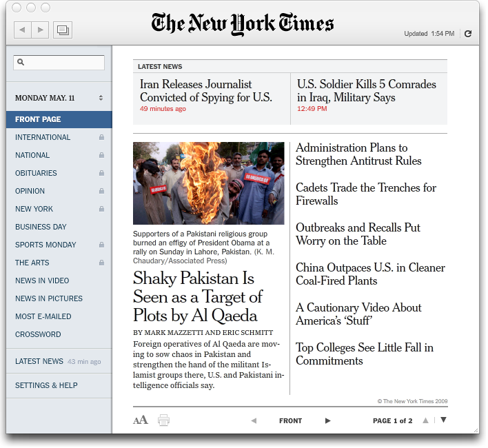This screenshot has width=488, height=448.
Task: Click the '12:49 PM' timestamp
Action: click(313, 109)
